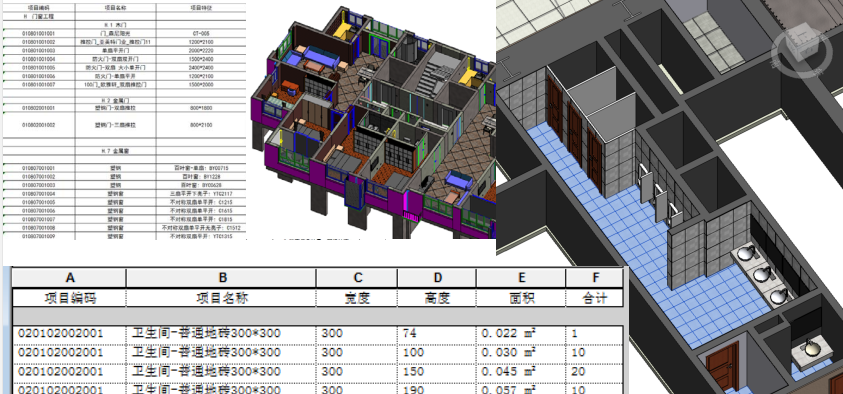Click the 合计 header cell

pos(595,298)
